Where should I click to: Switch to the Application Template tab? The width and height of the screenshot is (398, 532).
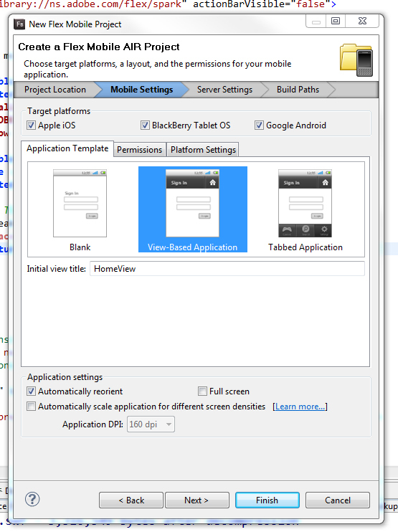click(x=67, y=148)
